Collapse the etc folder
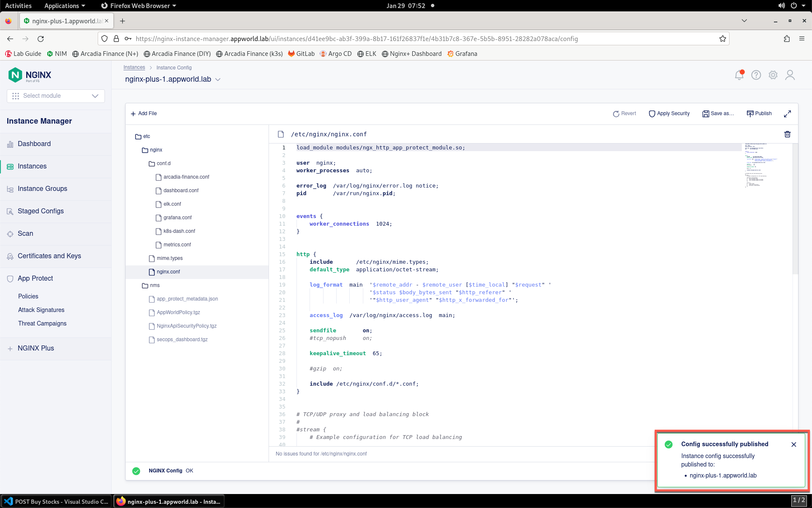Viewport: 812px width, 508px height. pos(143,136)
